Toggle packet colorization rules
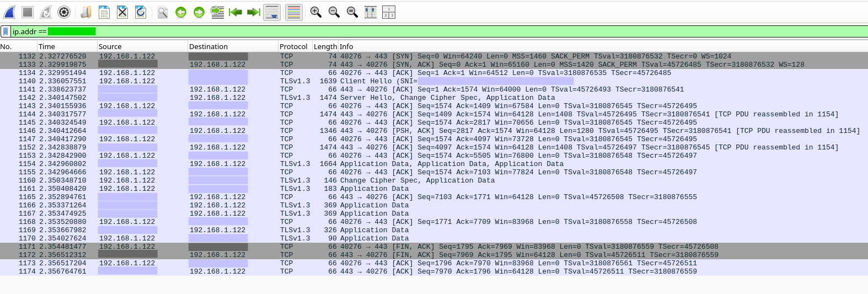The width and height of the screenshot is (868, 294). coord(294,12)
